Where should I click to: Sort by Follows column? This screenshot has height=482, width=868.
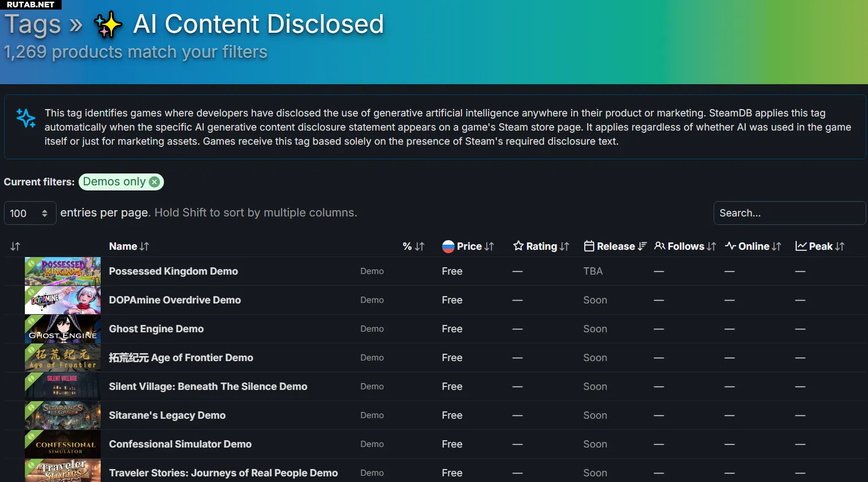tap(685, 246)
